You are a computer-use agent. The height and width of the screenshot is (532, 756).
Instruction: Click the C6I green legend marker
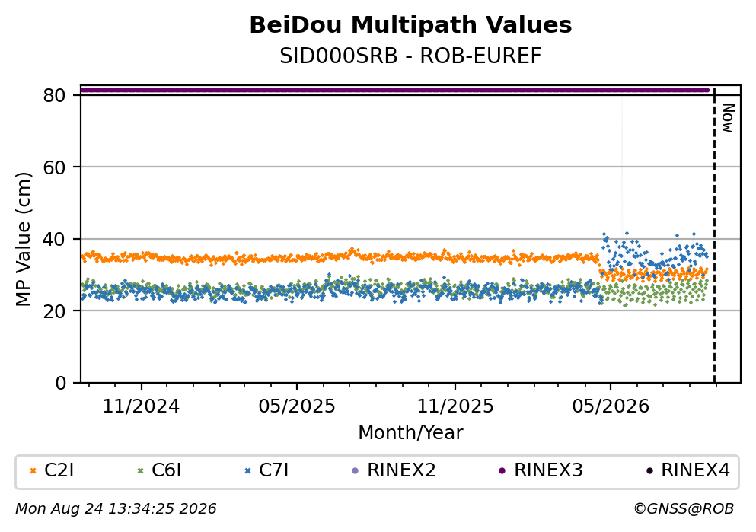click(140, 471)
